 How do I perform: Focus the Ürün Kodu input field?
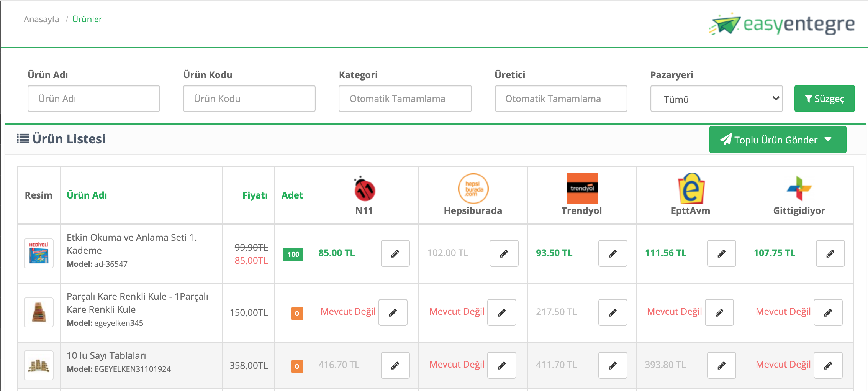click(x=249, y=99)
